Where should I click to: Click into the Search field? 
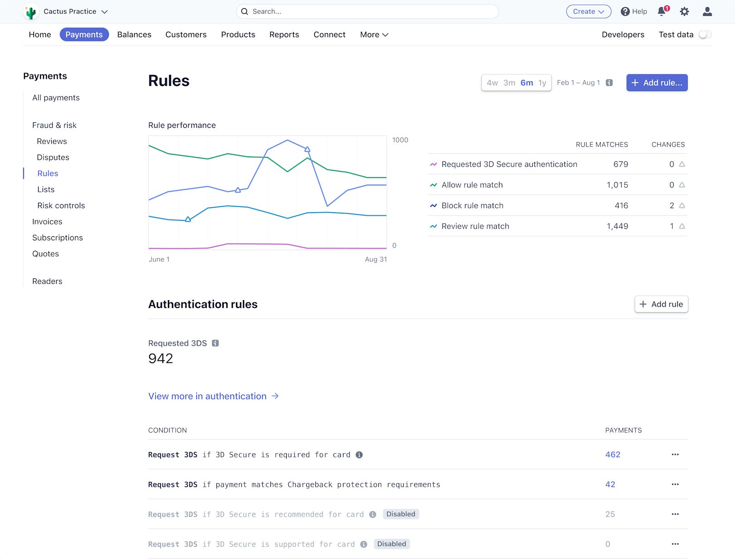pyautogui.click(x=367, y=11)
